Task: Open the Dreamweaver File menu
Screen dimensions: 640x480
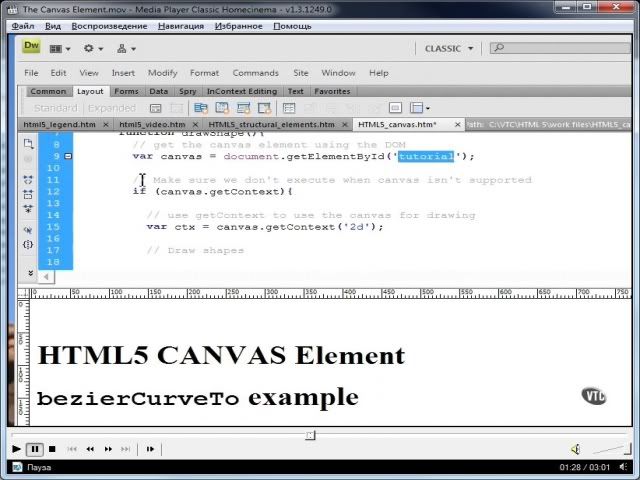Action: pos(31,73)
